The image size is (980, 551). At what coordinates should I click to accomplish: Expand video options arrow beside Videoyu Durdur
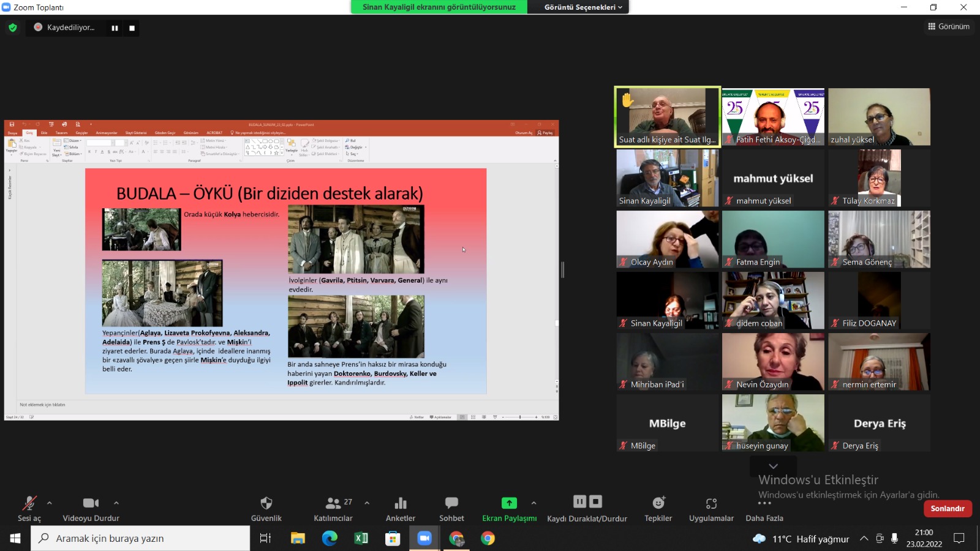pos(116,503)
